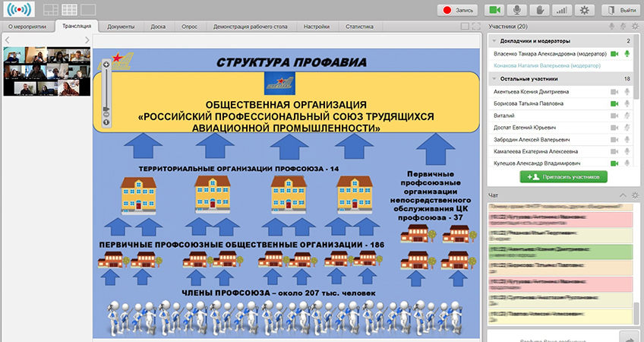Toggle Забродин Алексей Валерьевич's camera
This screenshot has height=342, width=644.
point(614,140)
